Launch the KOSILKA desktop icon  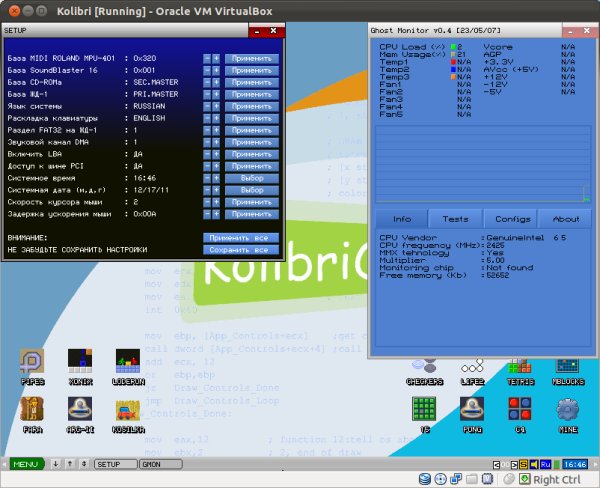coord(127,409)
